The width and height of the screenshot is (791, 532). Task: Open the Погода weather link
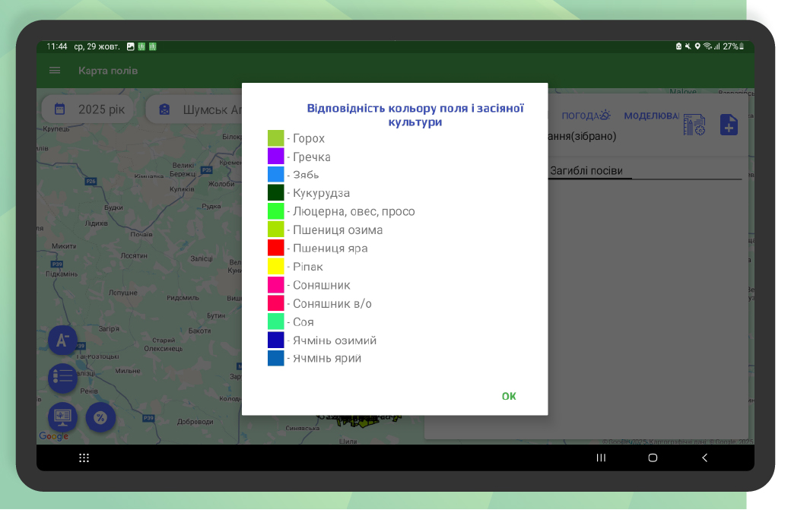(586, 116)
